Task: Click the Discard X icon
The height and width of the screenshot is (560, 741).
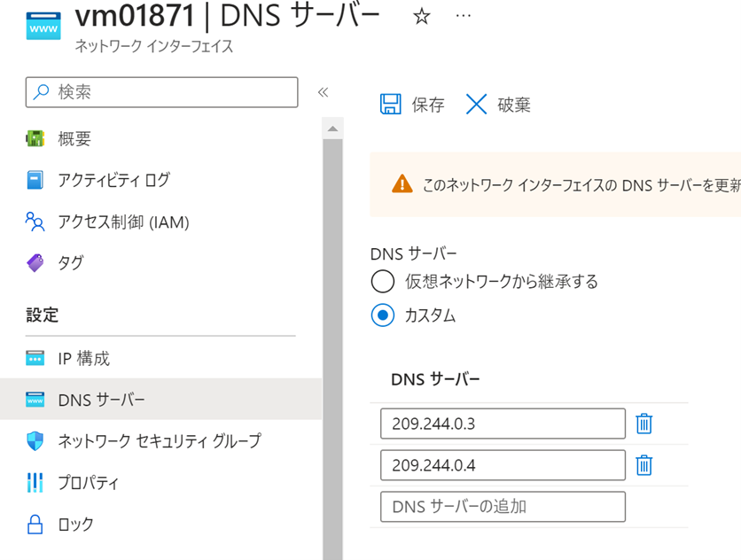Action: pyautogui.click(x=476, y=105)
